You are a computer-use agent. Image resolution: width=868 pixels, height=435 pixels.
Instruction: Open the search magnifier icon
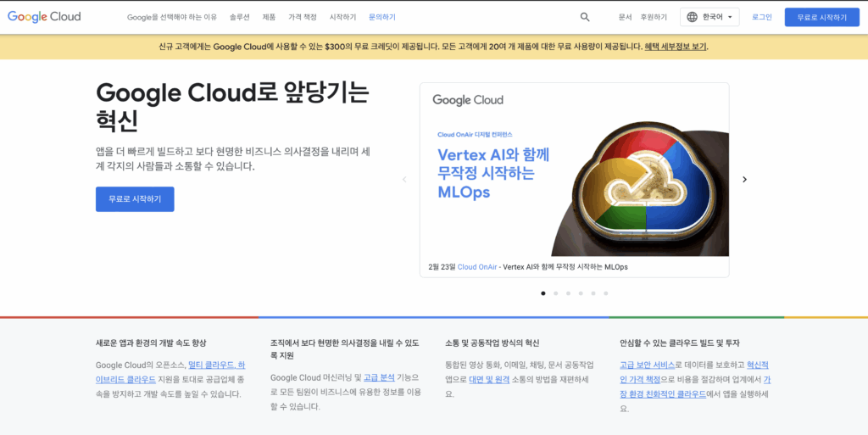click(x=585, y=17)
